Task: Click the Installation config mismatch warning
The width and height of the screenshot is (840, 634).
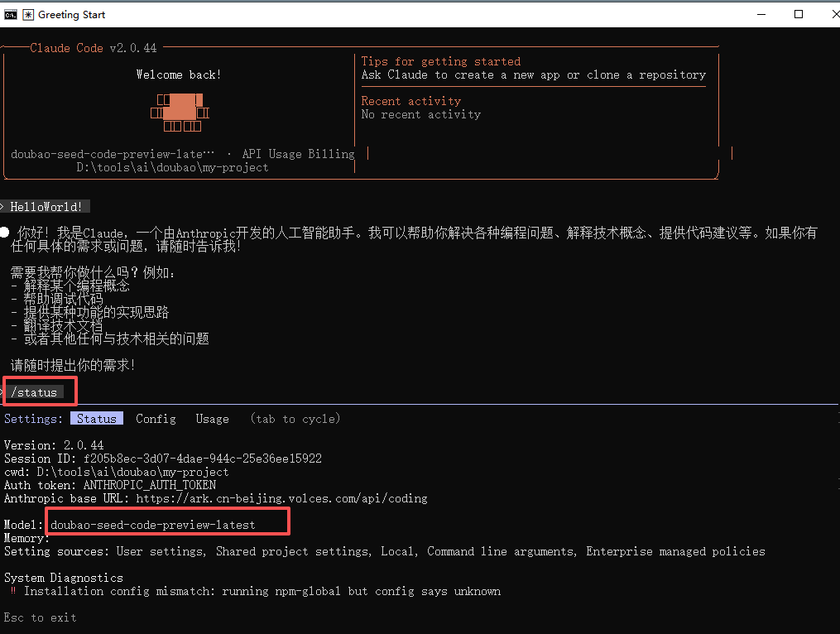Action: [262, 591]
